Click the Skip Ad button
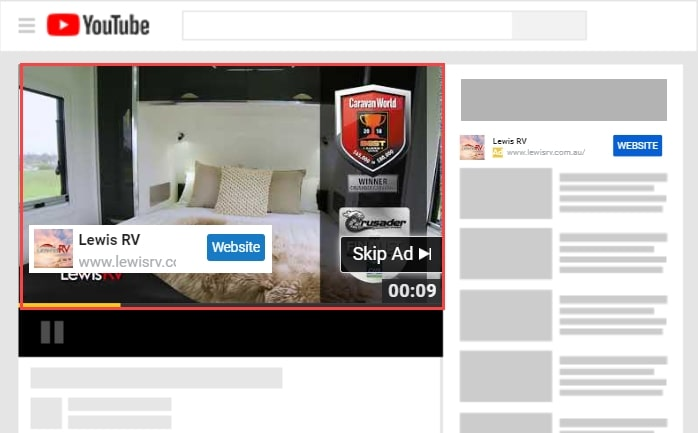Screen dimensions: 698x433 [x=391, y=254]
